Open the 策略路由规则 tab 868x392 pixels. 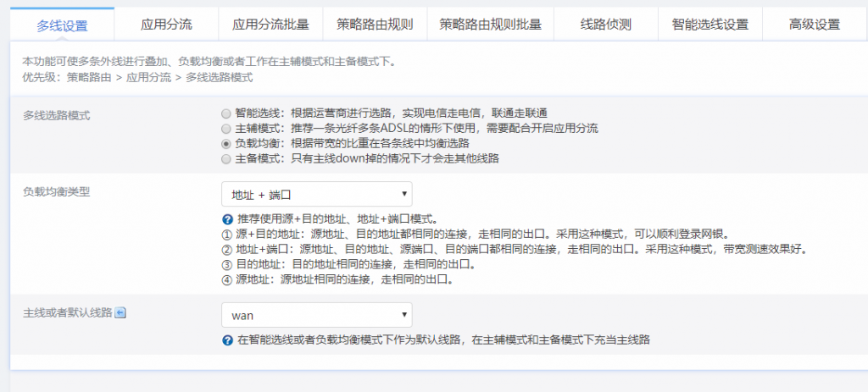point(375,25)
